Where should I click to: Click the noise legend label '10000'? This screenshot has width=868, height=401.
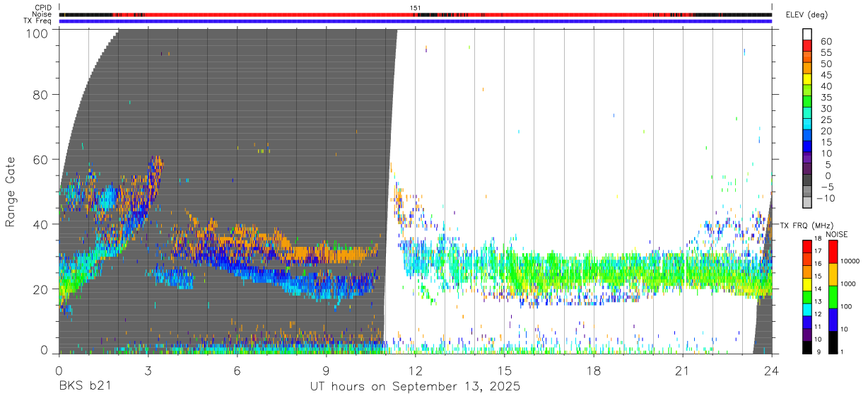(x=850, y=262)
